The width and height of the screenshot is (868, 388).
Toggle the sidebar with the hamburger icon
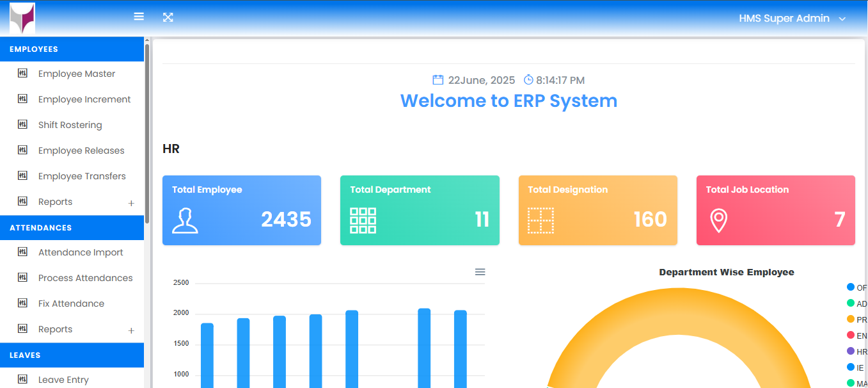pyautogui.click(x=139, y=17)
